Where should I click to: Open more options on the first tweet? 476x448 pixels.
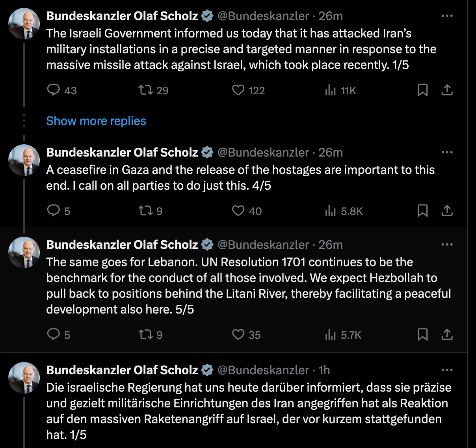click(x=447, y=16)
